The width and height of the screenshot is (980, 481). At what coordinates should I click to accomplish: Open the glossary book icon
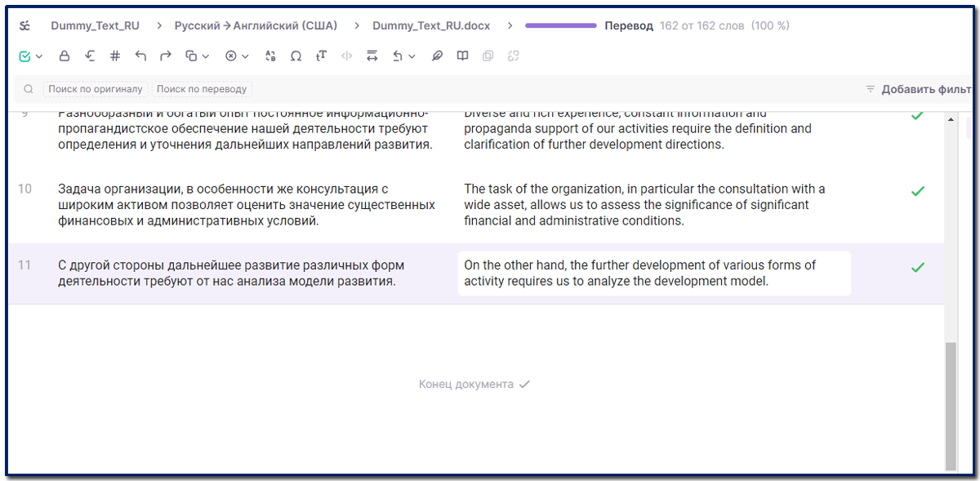click(x=462, y=56)
